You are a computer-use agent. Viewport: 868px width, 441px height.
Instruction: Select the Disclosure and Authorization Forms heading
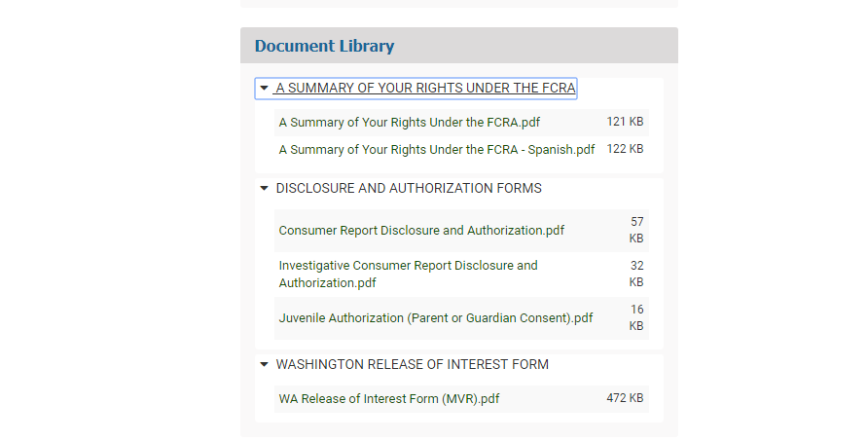(x=409, y=188)
